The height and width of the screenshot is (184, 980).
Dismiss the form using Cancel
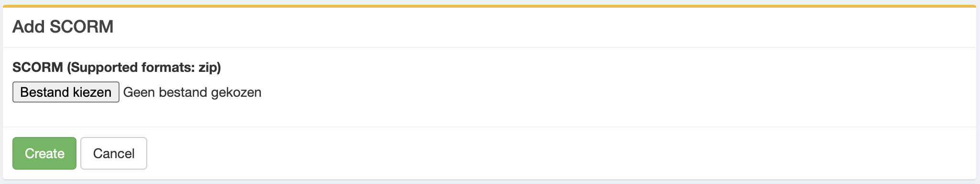point(114,153)
